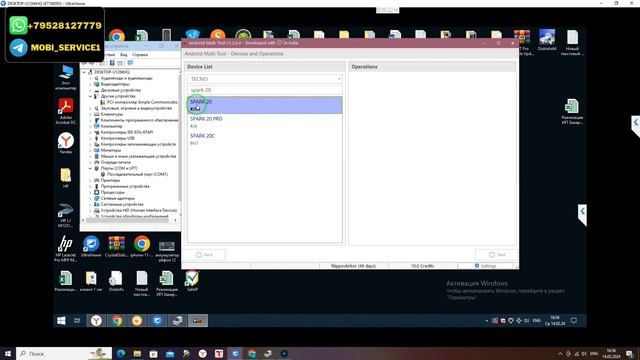Open the Adobe Acrobat DC desktop shortcut
The width and height of the screenshot is (640, 360).
click(65, 111)
